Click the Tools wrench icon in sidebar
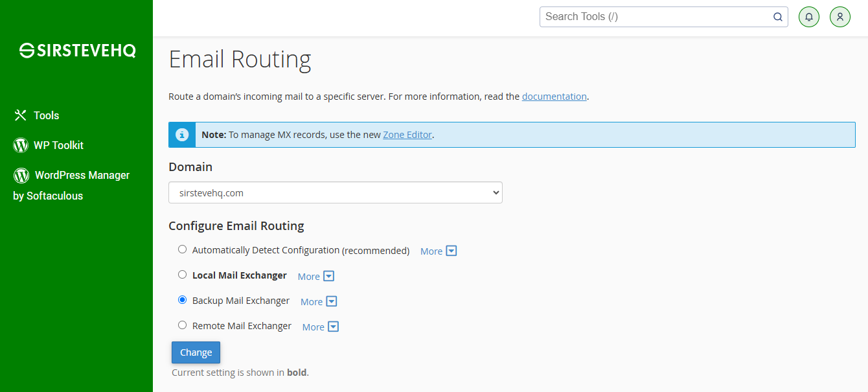The height and width of the screenshot is (392, 868). [21, 115]
